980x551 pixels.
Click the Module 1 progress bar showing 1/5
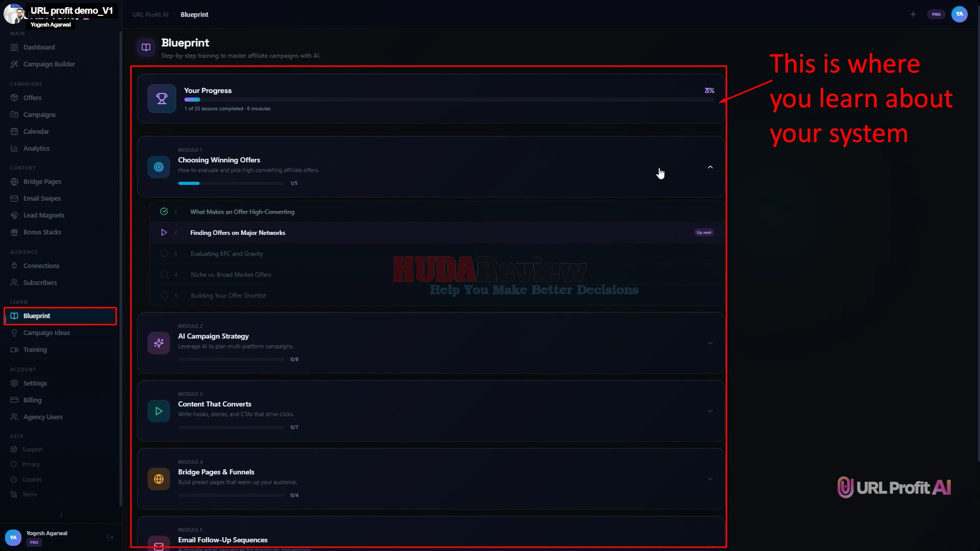(231, 183)
